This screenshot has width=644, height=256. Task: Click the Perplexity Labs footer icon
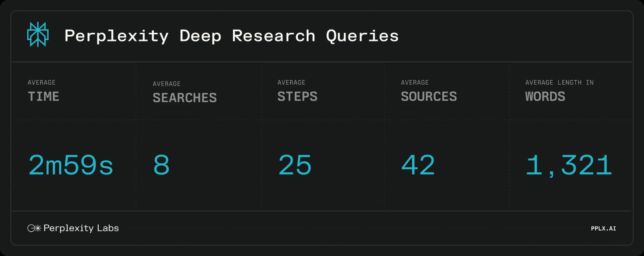click(34, 228)
